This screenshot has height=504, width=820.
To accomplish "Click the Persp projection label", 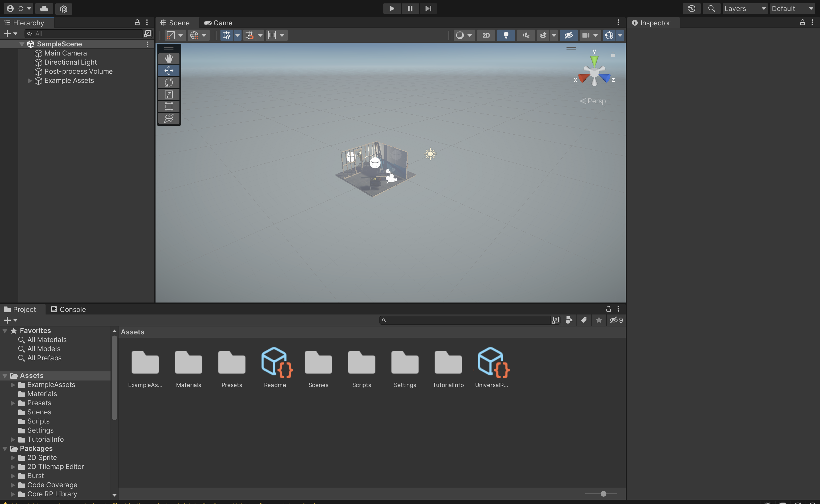I will 593,101.
